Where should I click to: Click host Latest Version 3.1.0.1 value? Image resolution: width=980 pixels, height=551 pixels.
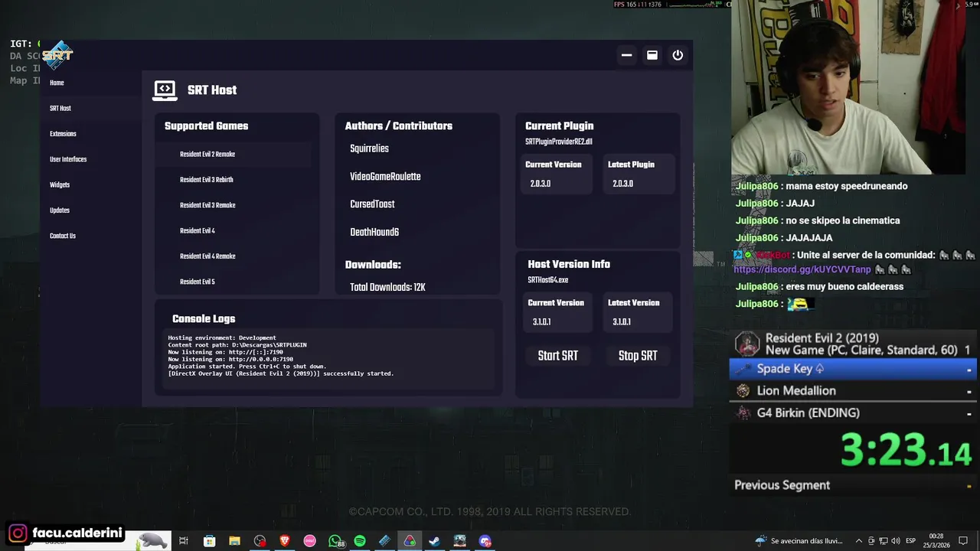click(622, 322)
